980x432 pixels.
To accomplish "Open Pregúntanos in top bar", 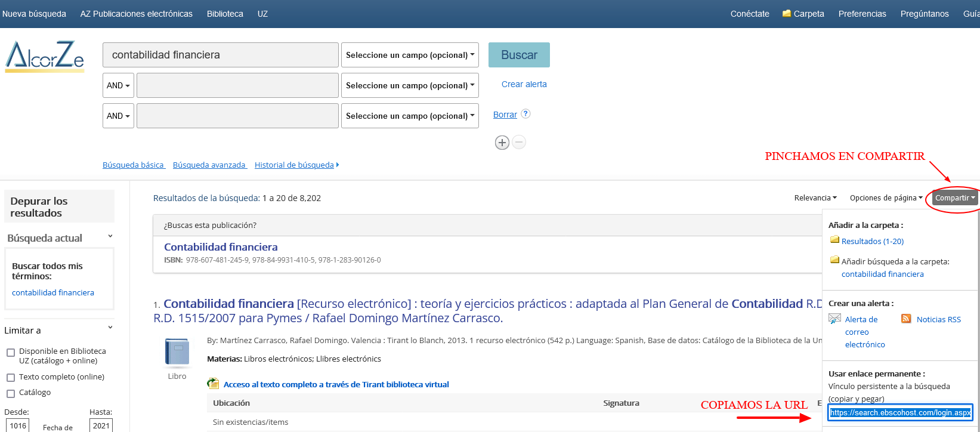I will click(x=925, y=14).
